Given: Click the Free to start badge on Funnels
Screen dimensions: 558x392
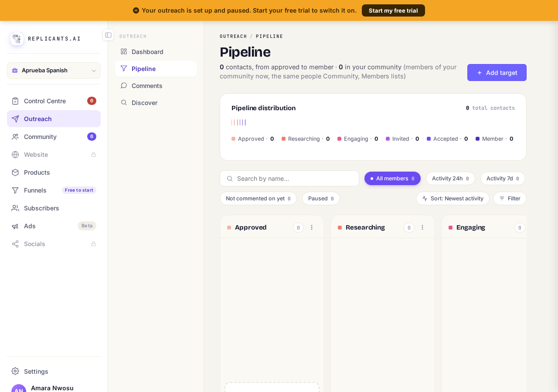Looking at the screenshot, I should click(79, 190).
